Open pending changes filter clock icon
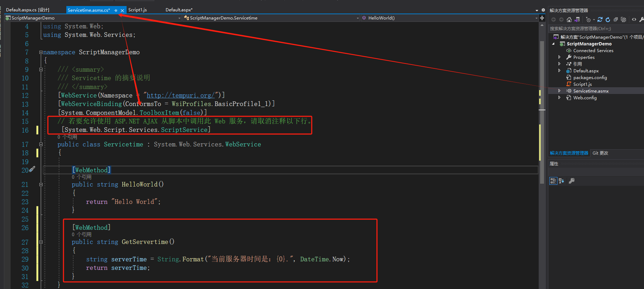 pyautogui.click(x=588, y=20)
